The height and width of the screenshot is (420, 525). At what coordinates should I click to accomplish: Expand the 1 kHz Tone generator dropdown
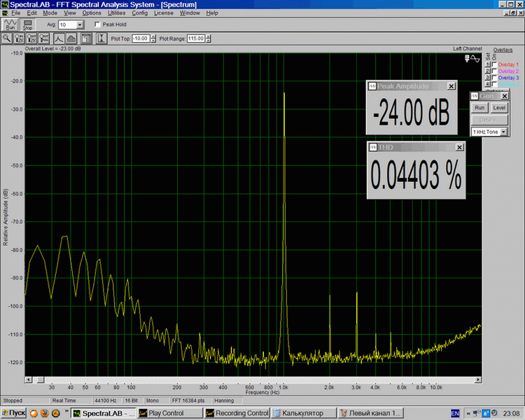pos(504,132)
